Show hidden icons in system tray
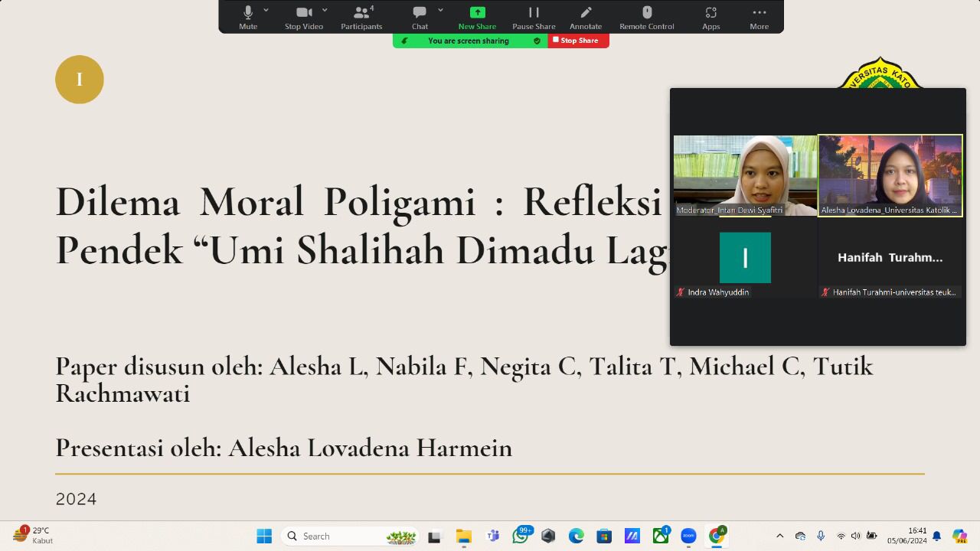 779,536
